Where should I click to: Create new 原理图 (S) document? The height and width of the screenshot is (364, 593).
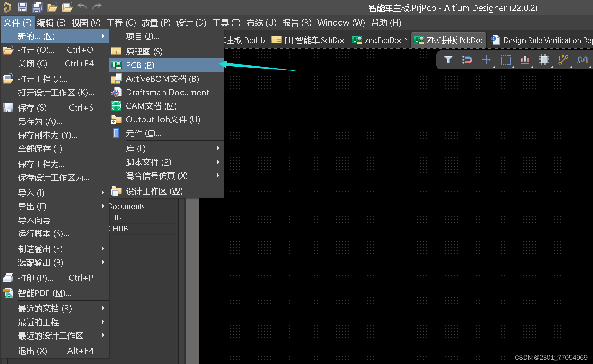click(x=167, y=52)
